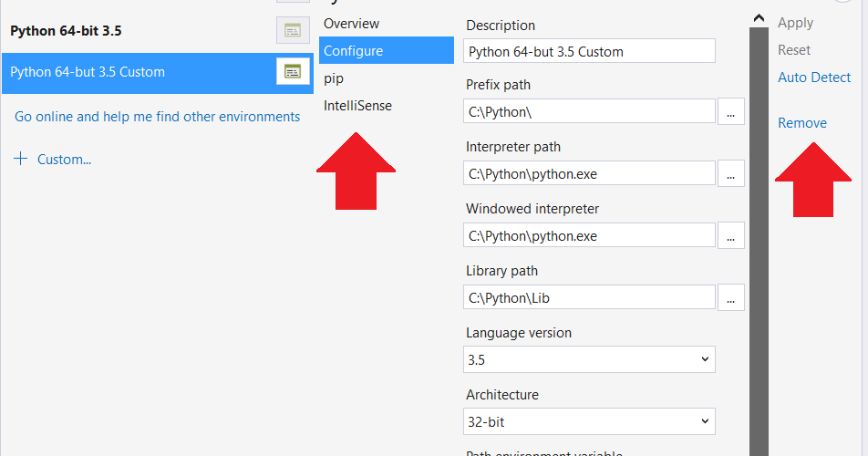Open the Architecture dropdown
Image resolution: width=868 pixels, height=456 pixels.
(590, 421)
